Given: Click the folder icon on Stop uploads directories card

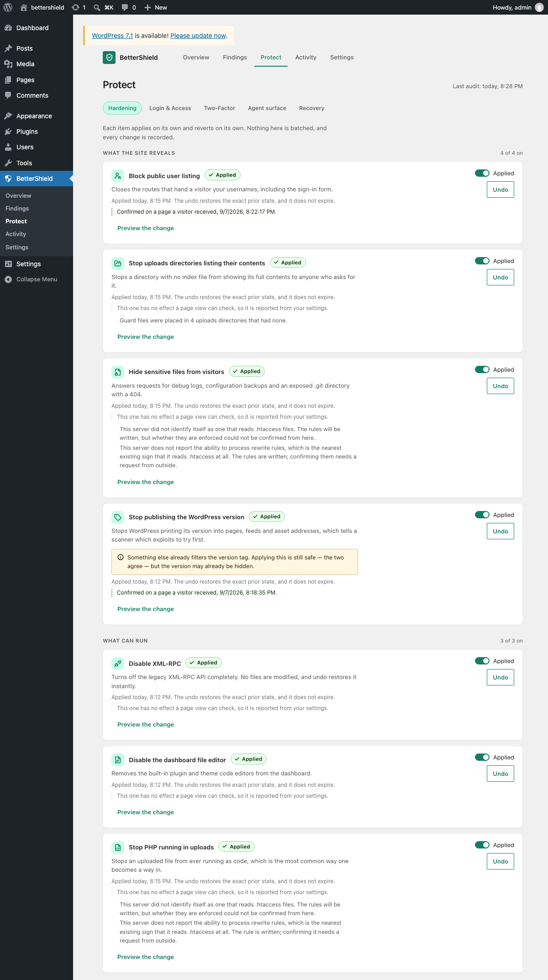Looking at the screenshot, I should point(118,263).
